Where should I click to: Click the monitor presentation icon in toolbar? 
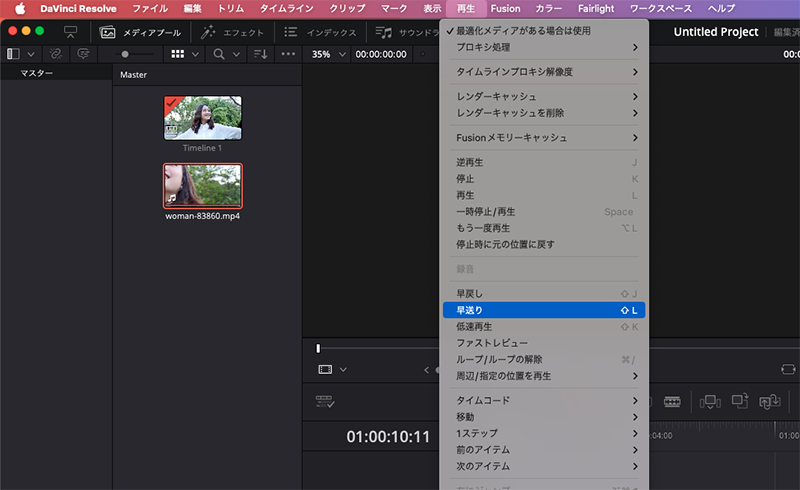pyautogui.click(x=70, y=32)
